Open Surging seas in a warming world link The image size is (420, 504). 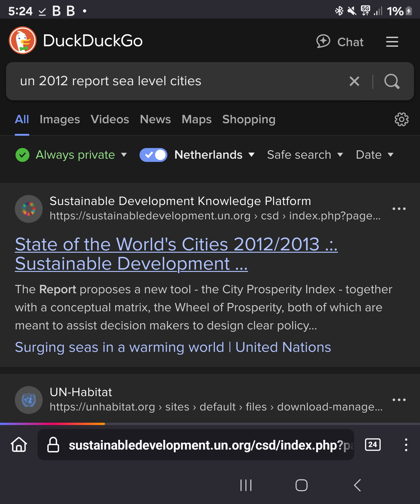173,347
